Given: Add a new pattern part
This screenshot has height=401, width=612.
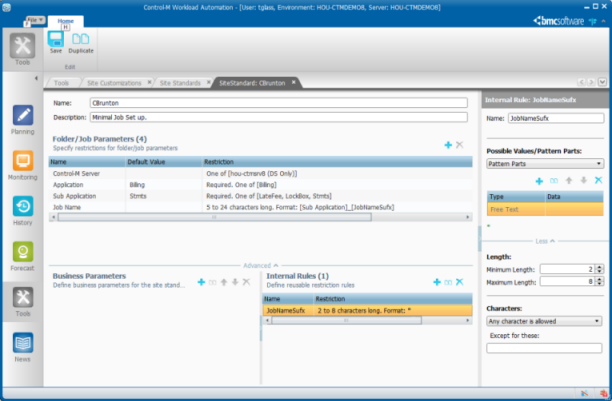Looking at the screenshot, I should [539, 181].
